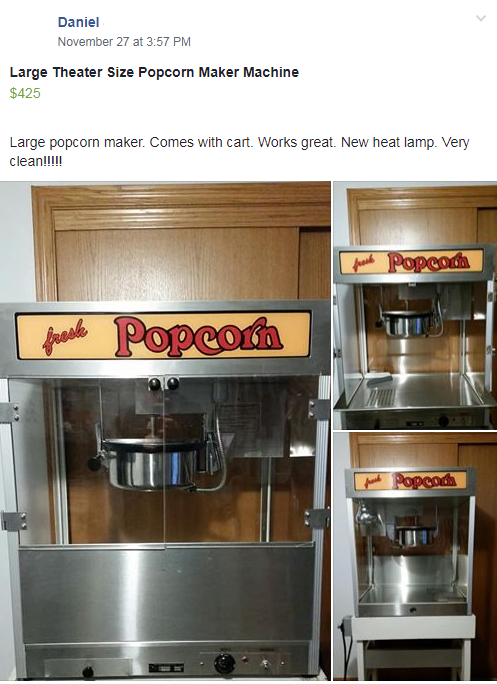
Task: Click the $425 price text
Action: click(x=25, y=93)
